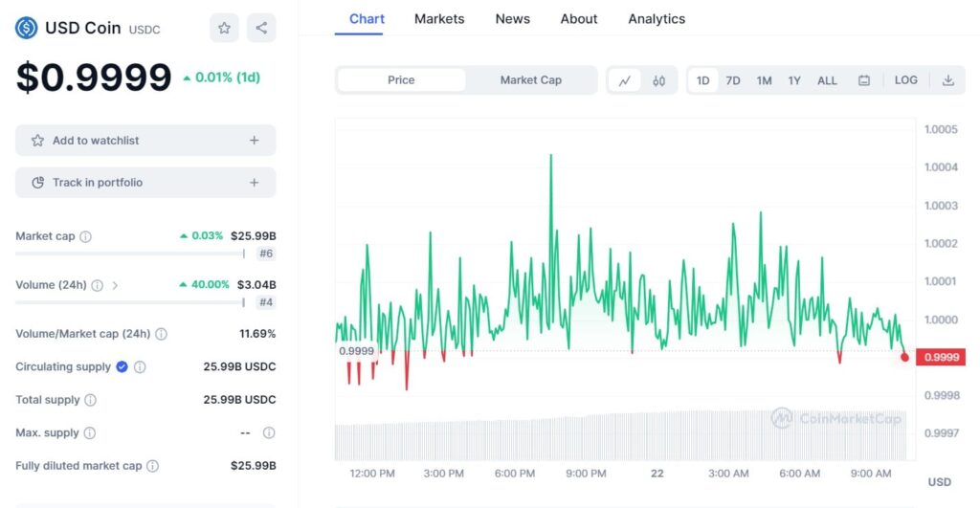Viewport: 980px width, 508px height.
Task: Toggle LOG scale on chart
Action: click(x=905, y=80)
